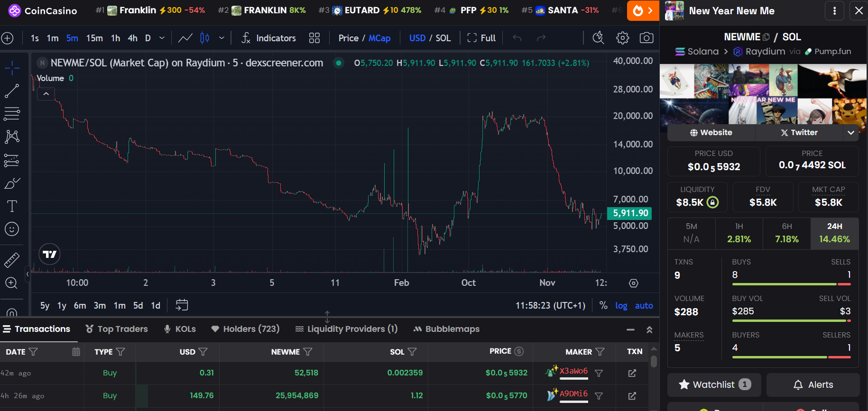Viewport: 868px width, 411px height.
Task: Open the timeframe interval dropdown arrow
Action: (x=162, y=38)
